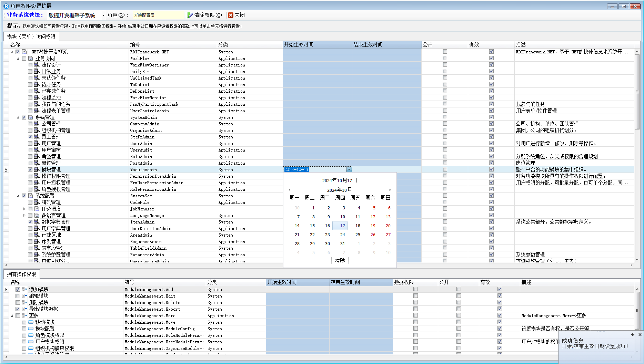Uncheck the 员工管理 permission checkbox

pyautogui.click(x=30, y=137)
